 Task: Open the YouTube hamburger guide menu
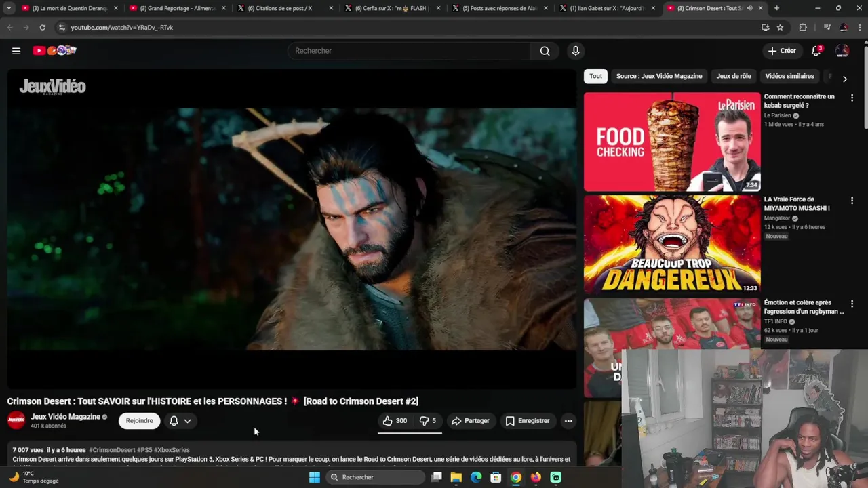point(16,51)
